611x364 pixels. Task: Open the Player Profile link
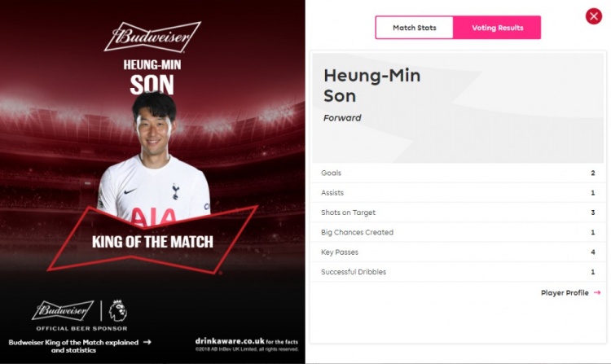pyautogui.click(x=565, y=292)
